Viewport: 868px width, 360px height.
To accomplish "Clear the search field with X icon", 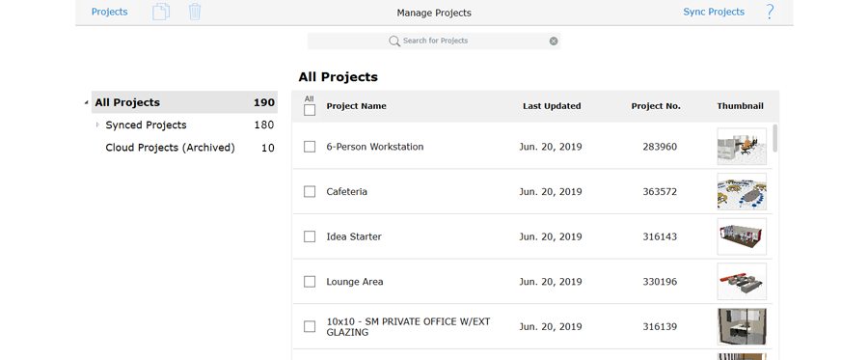I will [x=554, y=41].
